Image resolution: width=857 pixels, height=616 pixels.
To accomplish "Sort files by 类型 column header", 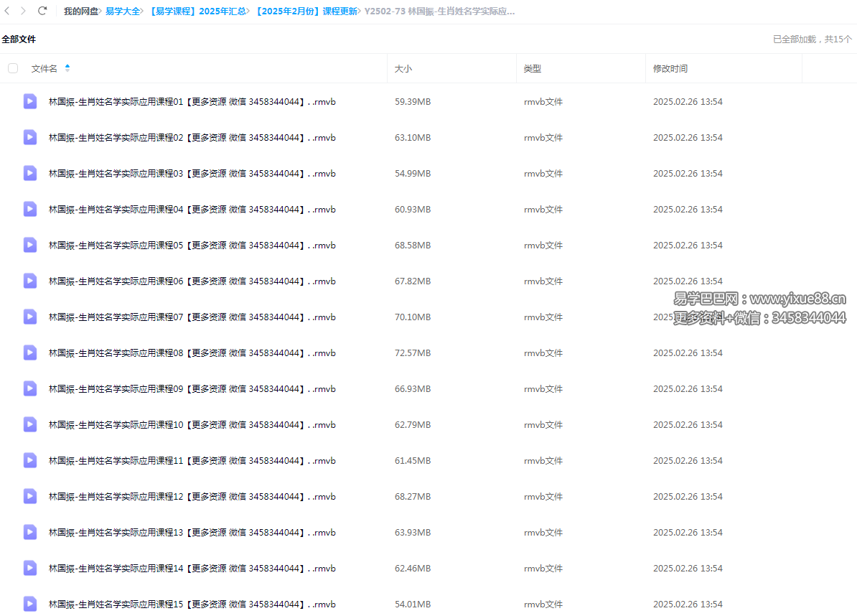I will tap(532, 69).
